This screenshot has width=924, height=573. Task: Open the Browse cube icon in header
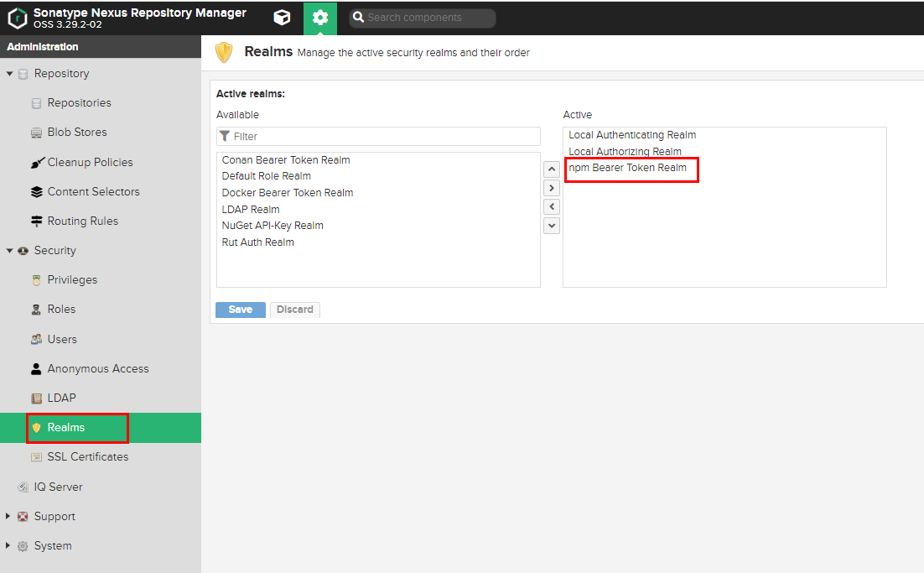(x=283, y=18)
